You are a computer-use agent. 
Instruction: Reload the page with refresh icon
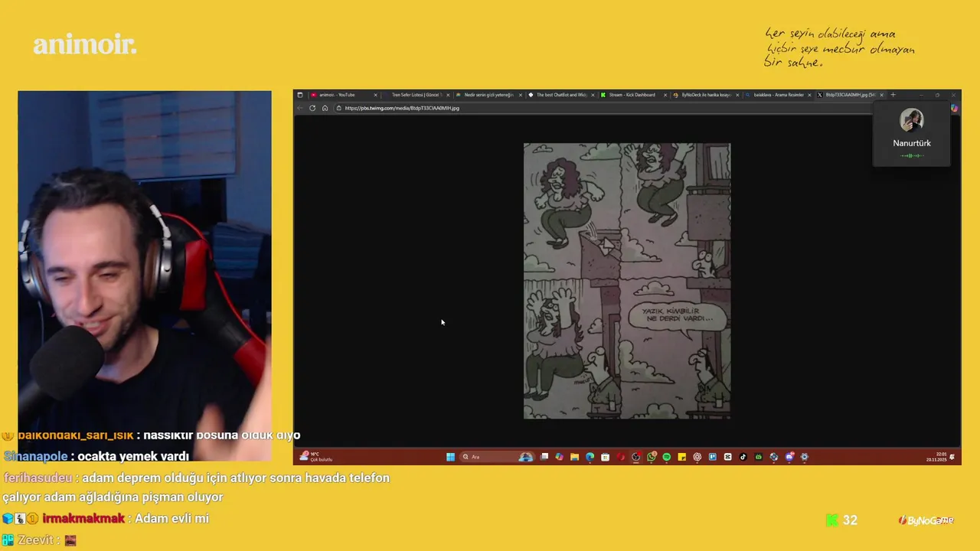coord(312,108)
